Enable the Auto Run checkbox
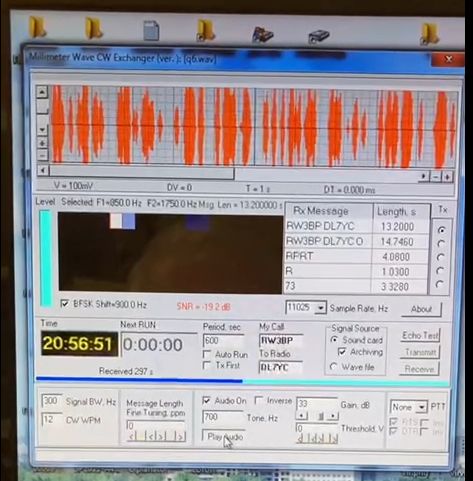The height and width of the screenshot is (481, 473). [207, 354]
